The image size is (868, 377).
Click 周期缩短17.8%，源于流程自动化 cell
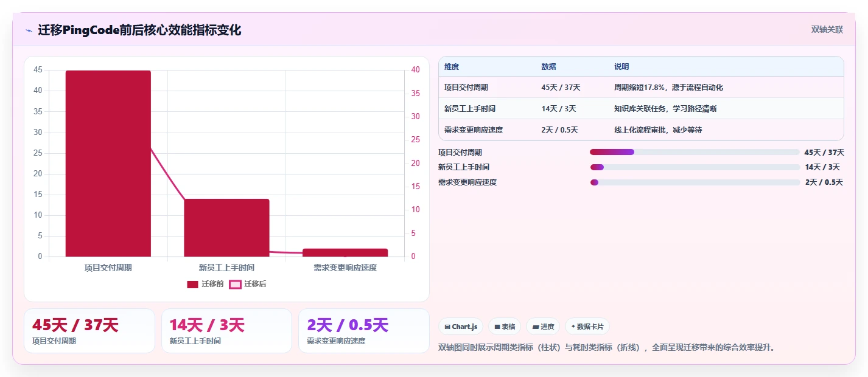click(668, 88)
